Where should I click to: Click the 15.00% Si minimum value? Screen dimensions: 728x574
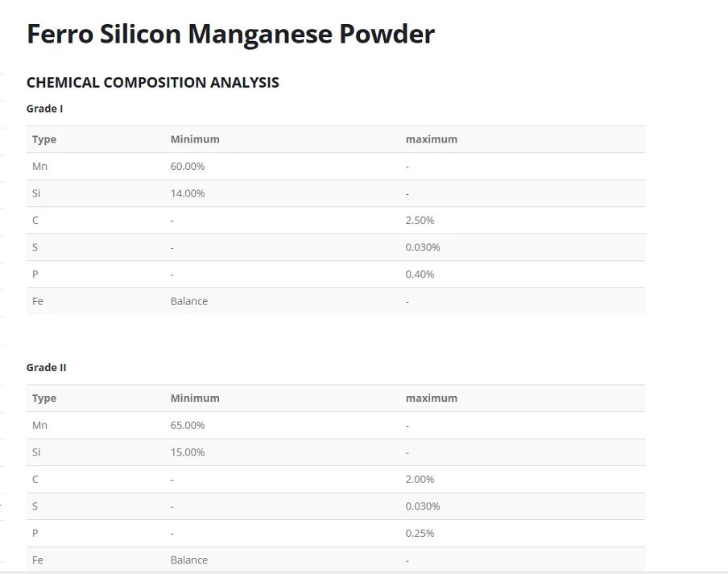tap(188, 452)
